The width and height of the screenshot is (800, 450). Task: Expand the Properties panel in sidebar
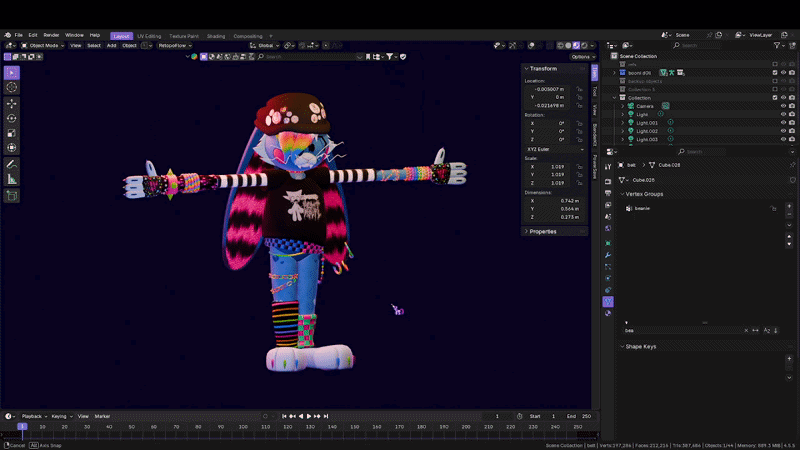(x=543, y=231)
